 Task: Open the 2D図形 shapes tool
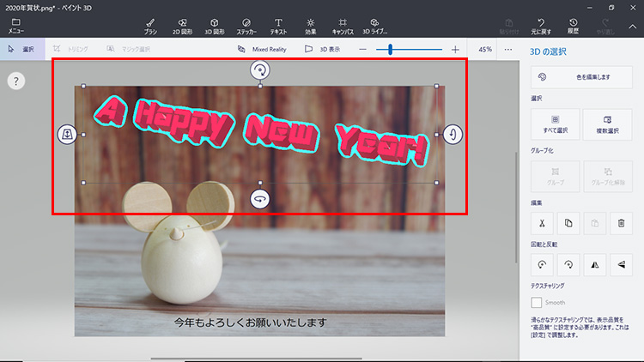(182, 25)
